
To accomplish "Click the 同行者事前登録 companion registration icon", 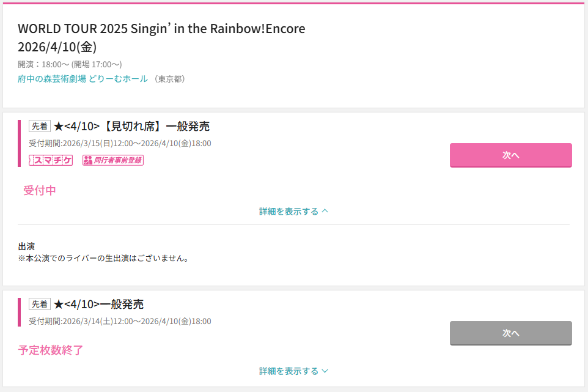I will [x=113, y=160].
